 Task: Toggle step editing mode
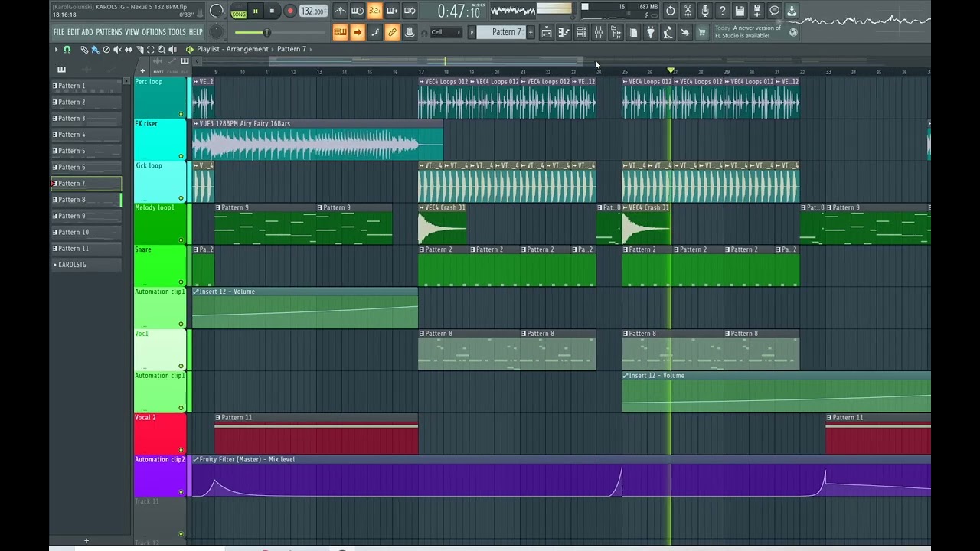click(374, 32)
